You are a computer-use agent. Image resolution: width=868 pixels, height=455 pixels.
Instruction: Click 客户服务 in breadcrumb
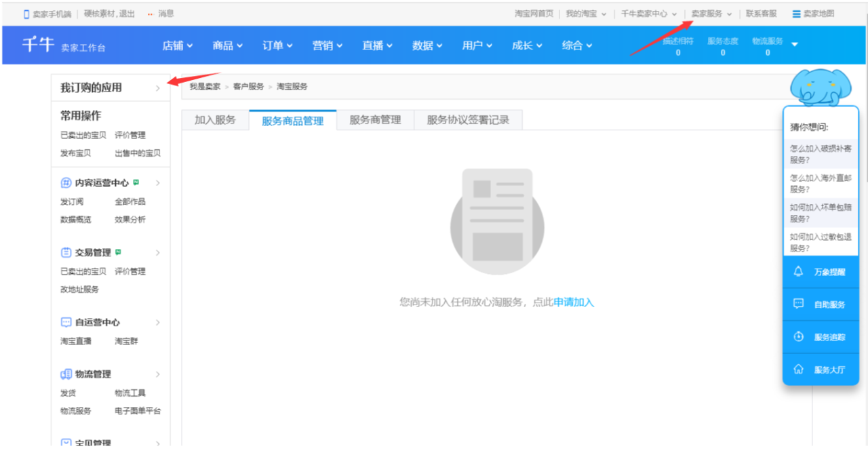248,87
